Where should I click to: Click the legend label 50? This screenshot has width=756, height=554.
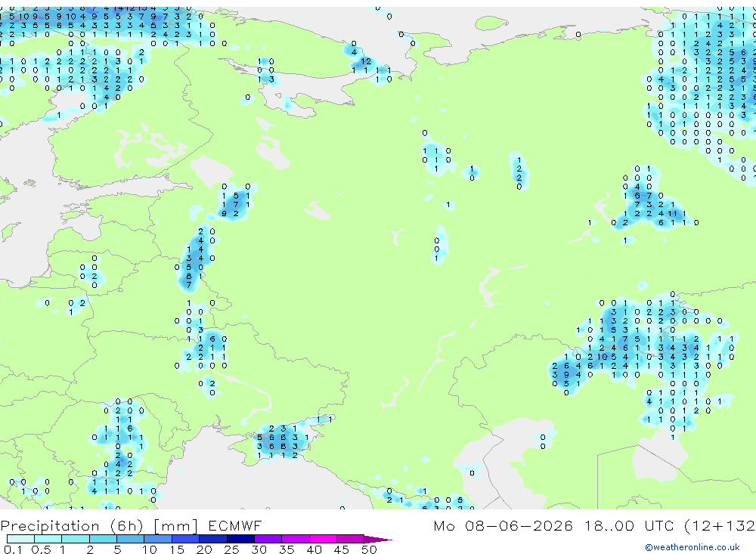(x=369, y=549)
